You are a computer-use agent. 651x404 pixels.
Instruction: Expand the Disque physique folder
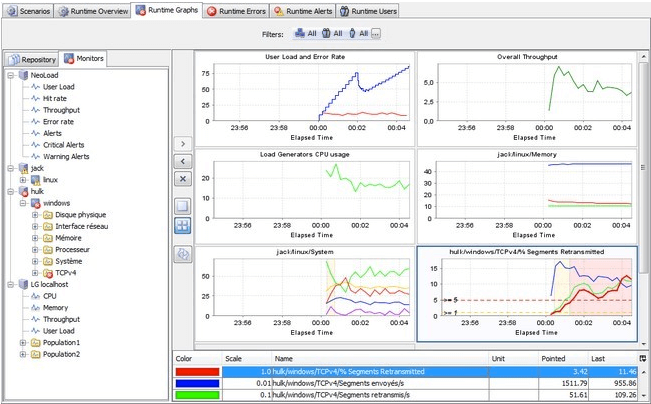pos(35,214)
